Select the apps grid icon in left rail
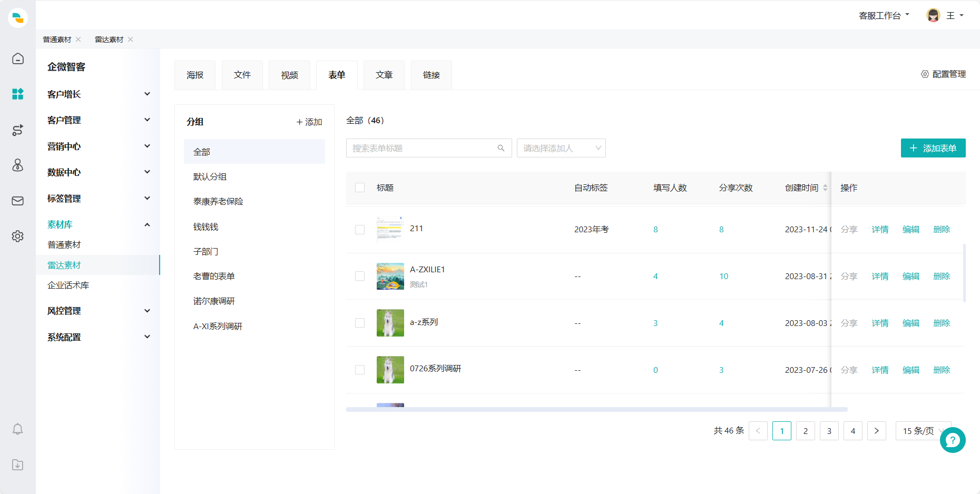The image size is (980, 494). click(18, 94)
